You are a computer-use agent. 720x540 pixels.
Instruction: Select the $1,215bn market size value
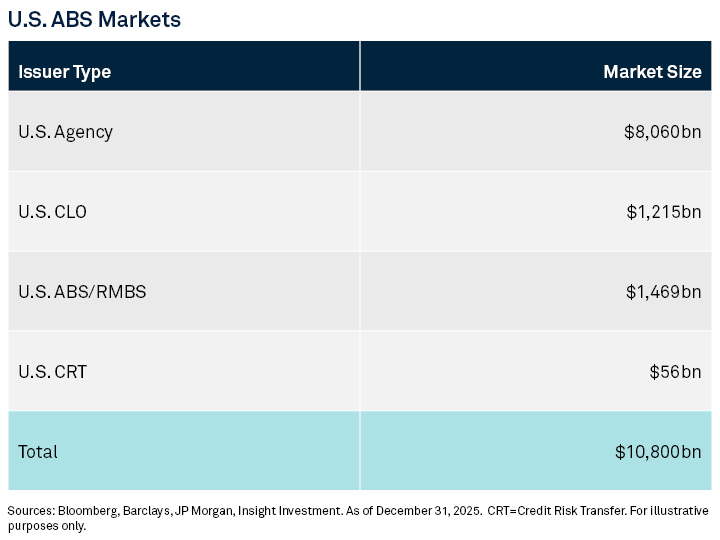(x=663, y=212)
